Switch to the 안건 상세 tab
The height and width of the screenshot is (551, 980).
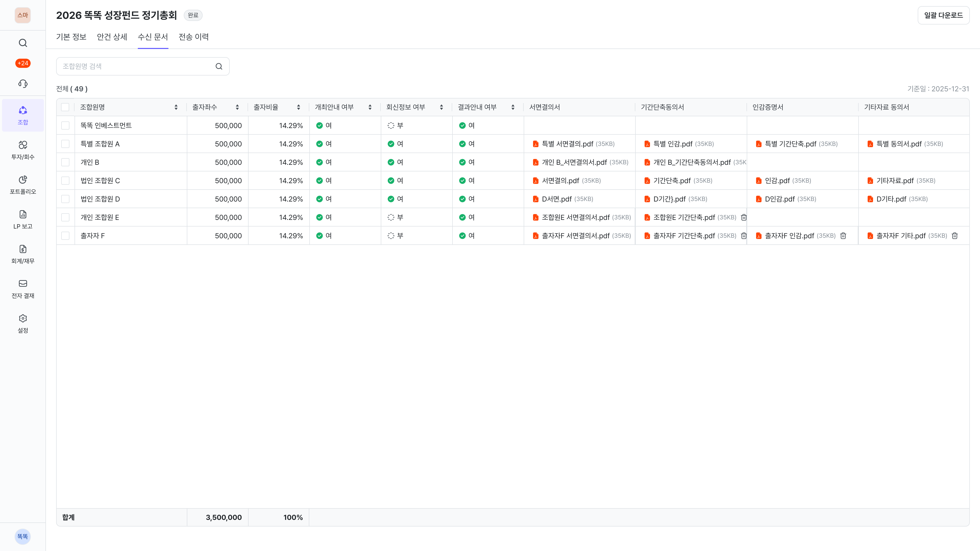[112, 37]
